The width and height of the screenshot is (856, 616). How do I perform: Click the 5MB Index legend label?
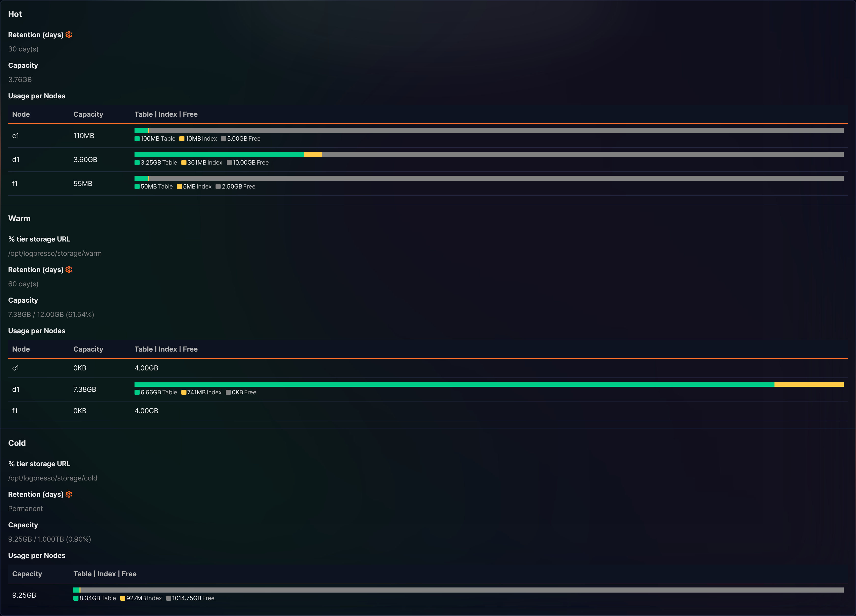[197, 186]
